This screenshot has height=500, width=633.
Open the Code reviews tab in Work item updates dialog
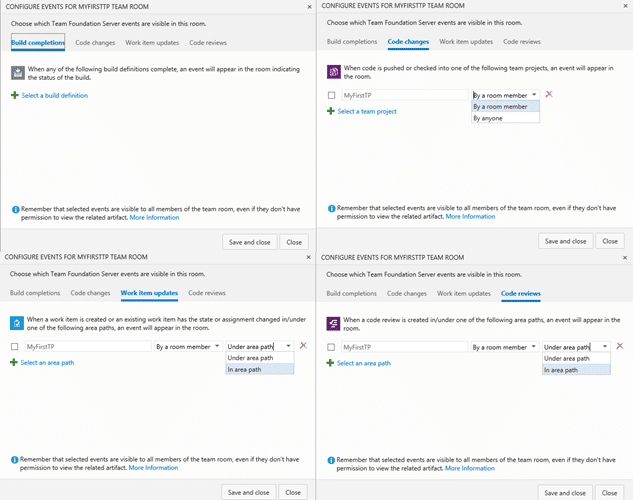[207, 293]
